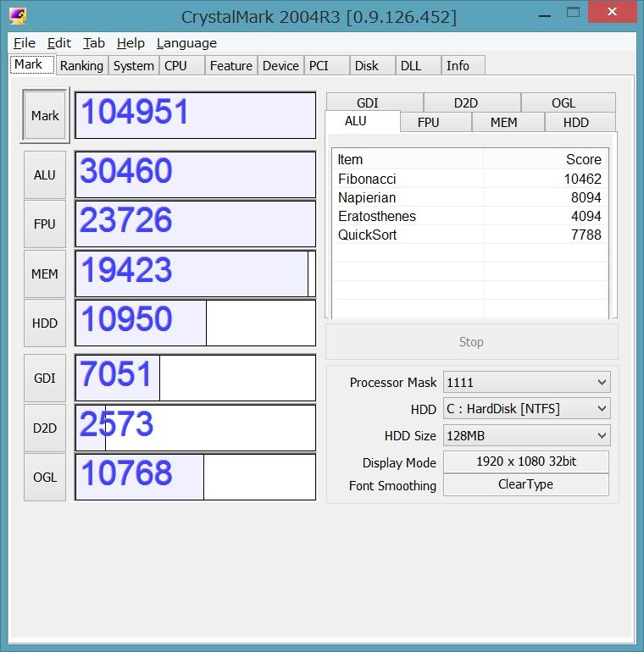
Task: Select the ALU results tab
Action: pyautogui.click(x=363, y=121)
